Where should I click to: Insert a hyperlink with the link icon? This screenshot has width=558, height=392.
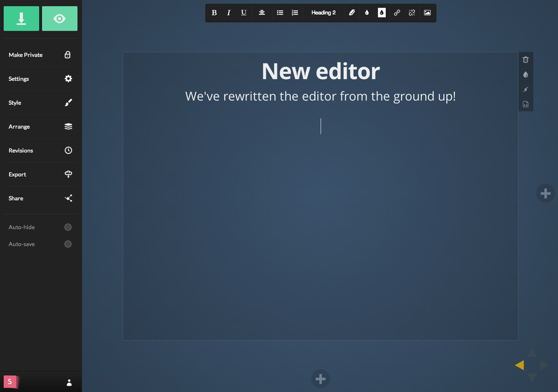(397, 13)
